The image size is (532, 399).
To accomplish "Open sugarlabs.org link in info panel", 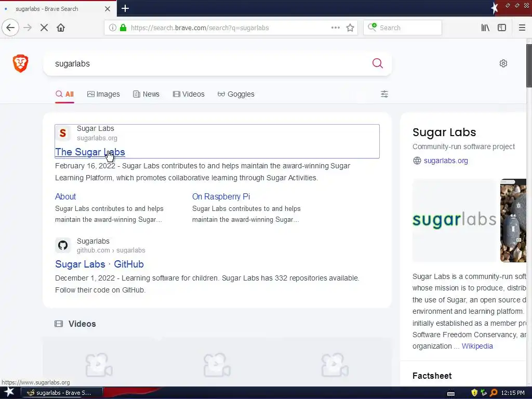I will tap(446, 161).
